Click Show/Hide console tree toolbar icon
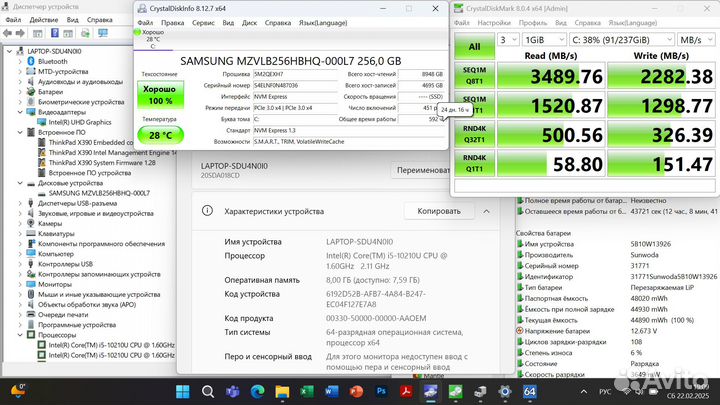Image resolution: width=720 pixels, height=405 pixels. (38, 33)
